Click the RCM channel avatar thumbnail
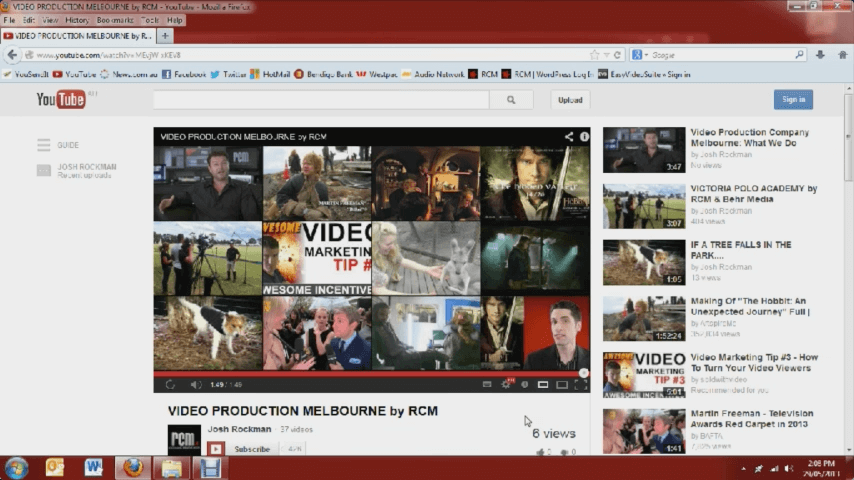 click(184, 440)
